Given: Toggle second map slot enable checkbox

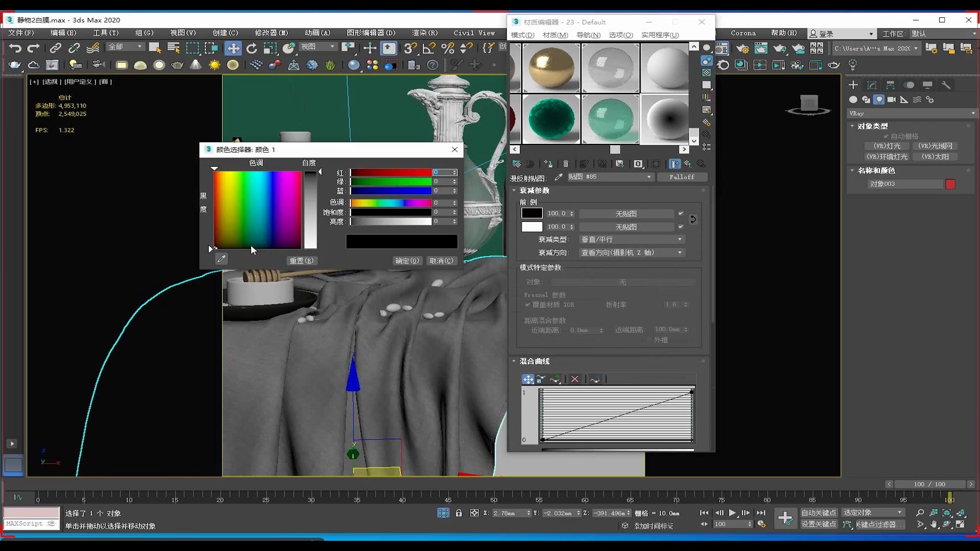Looking at the screenshot, I should [x=680, y=227].
